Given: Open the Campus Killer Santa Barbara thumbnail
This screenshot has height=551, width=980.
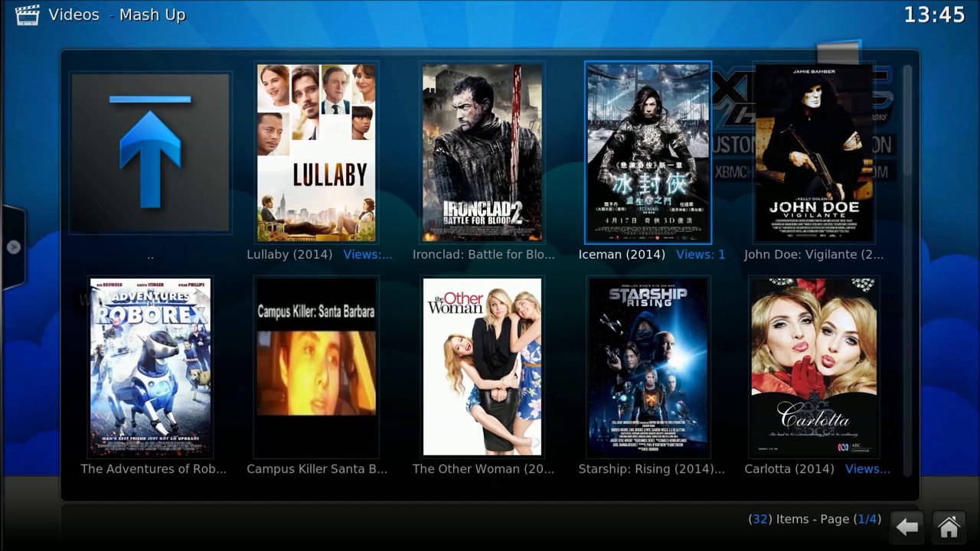Looking at the screenshot, I should (x=316, y=367).
